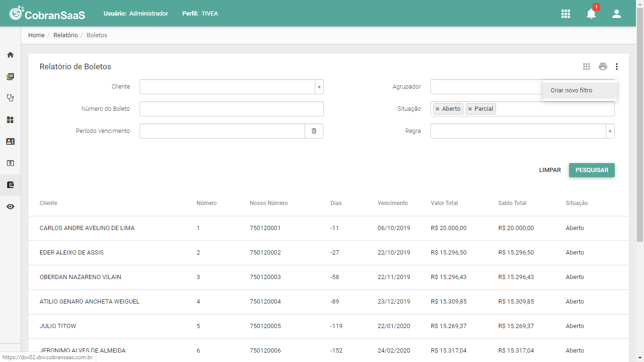Image resolution: width=644 pixels, height=362 pixels.
Task: Open the three-dot more options menu
Action: click(x=617, y=66)
